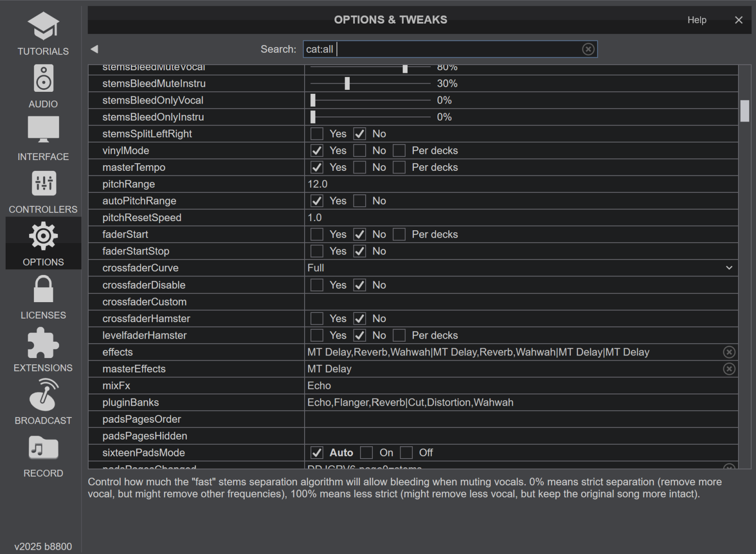Set vinylMode to Per decks
Image resolution: width=756 pixels, height=554 pixels.
399,151
